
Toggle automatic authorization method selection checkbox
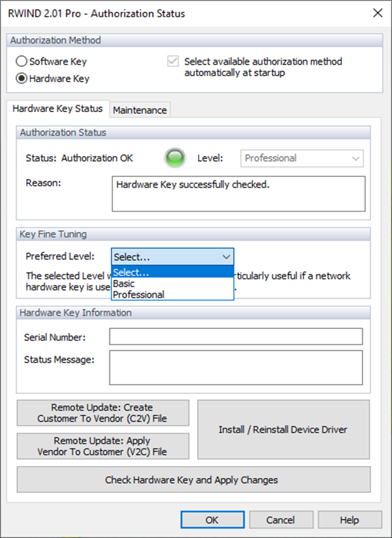173,62
